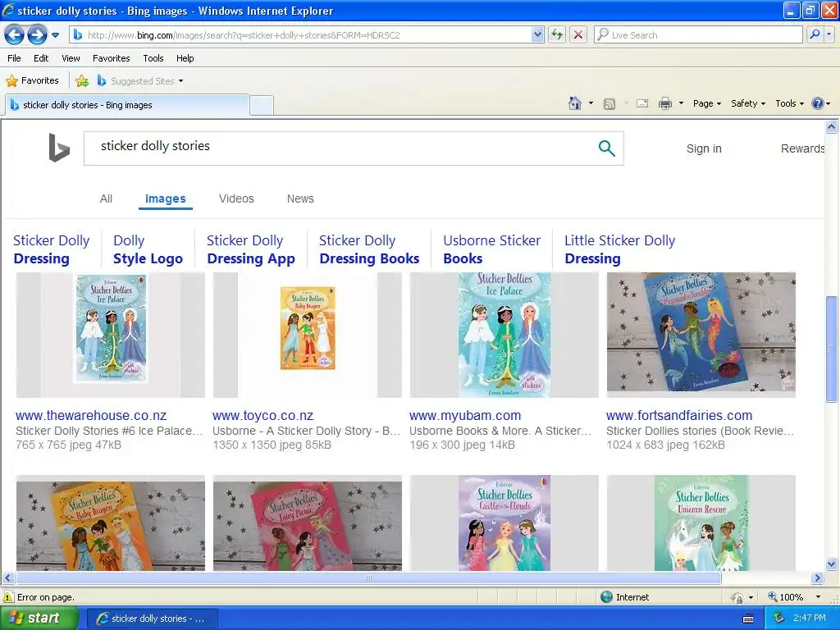Open the Ice Palace thumbnail from thewarehouse

click(x=111, y=335)
